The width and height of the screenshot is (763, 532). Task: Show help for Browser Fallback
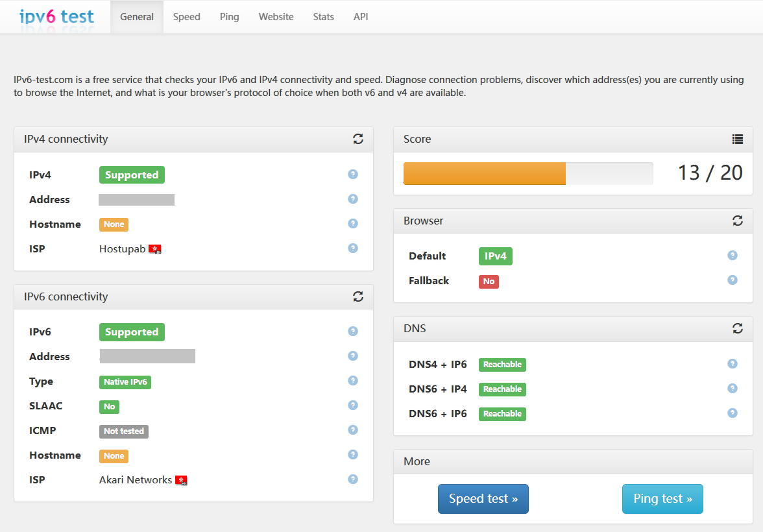click(733, 280)
